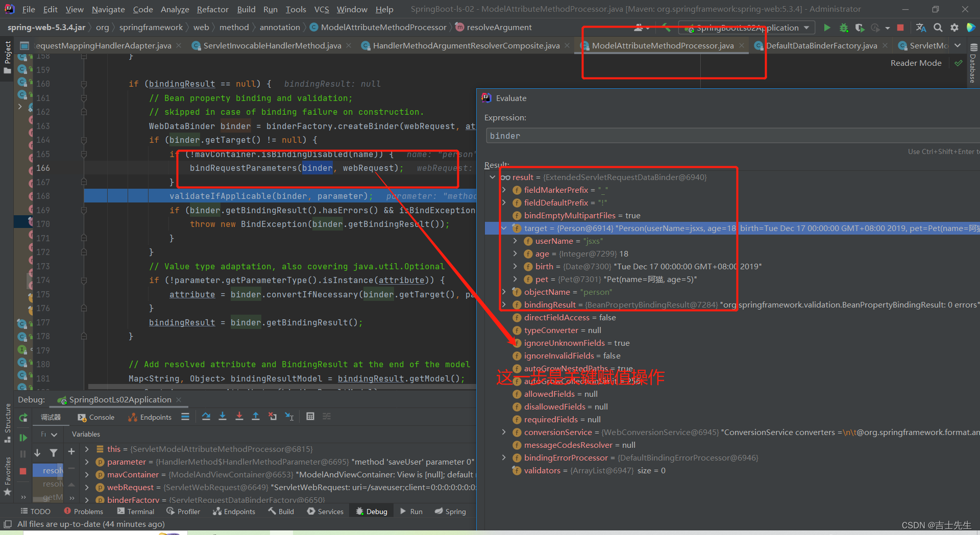The height and width of the screenshot is (535, 980).
Task: Expand the bindingResult node in the results
Action: click(504, 305)
